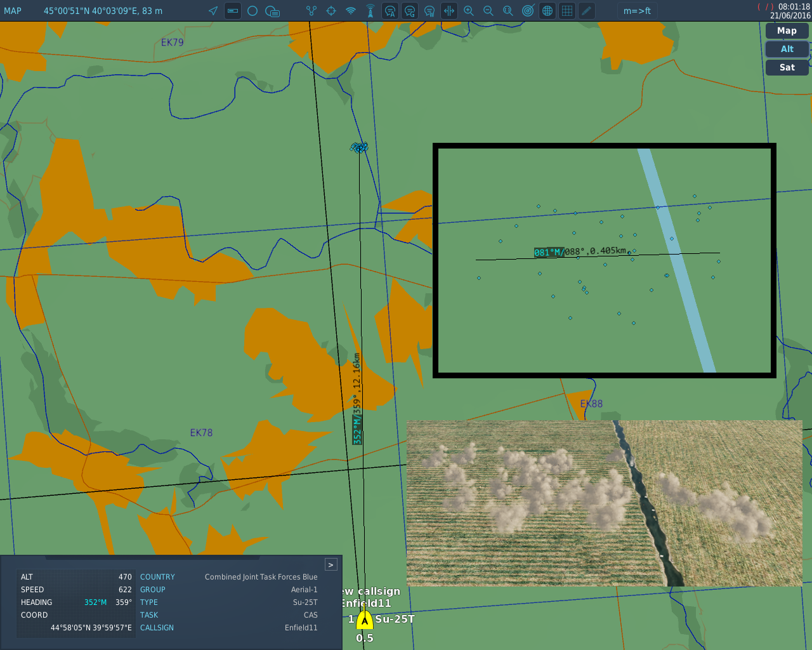Zoom in with the plus magnifier
Screen dimensions: 812x650
pyautogui.click(x=469, y=11)
